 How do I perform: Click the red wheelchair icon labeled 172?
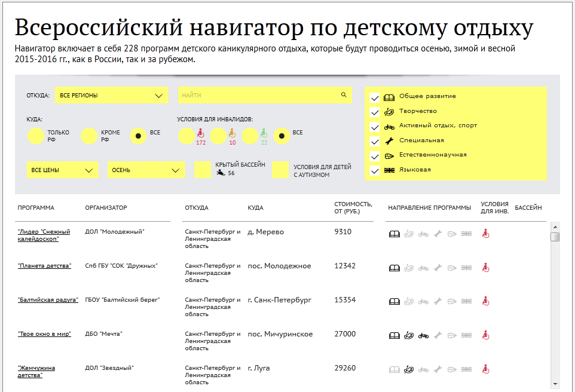(201, 133)
